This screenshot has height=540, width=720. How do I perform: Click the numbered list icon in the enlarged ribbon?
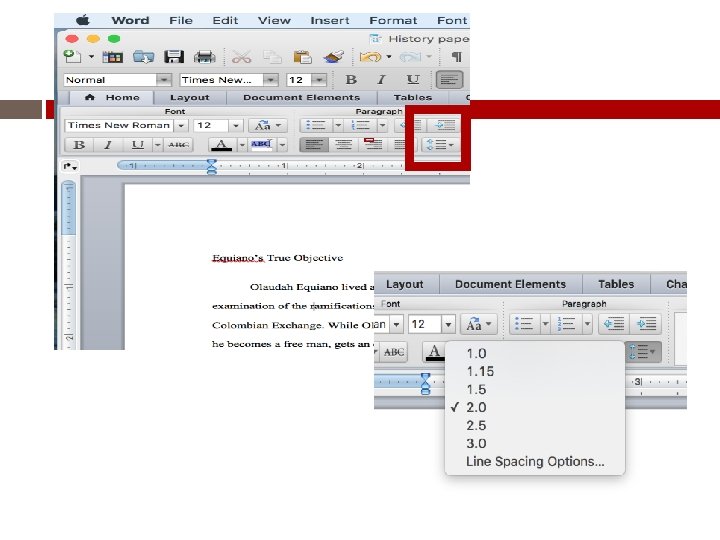point(566,324)
